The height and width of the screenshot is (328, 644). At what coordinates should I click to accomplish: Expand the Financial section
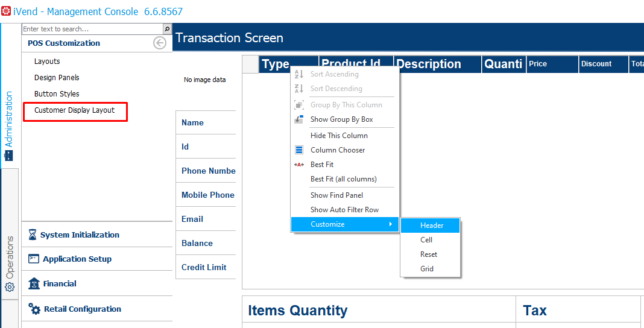click(97, 283)
